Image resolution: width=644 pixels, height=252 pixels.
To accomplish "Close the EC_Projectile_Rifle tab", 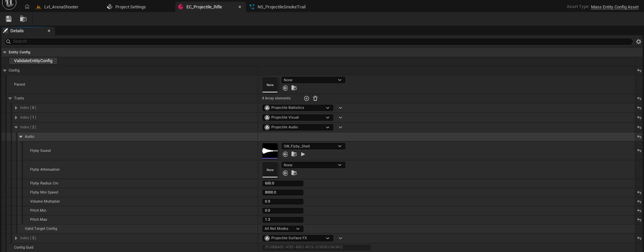I will [240, 7].
